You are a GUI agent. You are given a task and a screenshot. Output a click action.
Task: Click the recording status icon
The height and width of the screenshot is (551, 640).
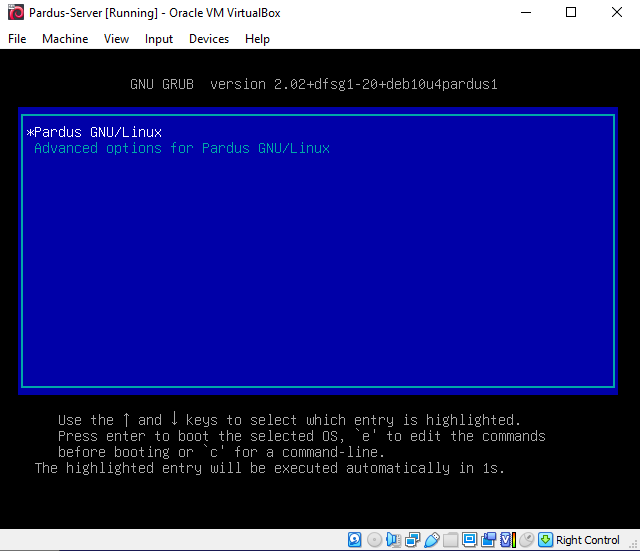click(x=488, y=540)
